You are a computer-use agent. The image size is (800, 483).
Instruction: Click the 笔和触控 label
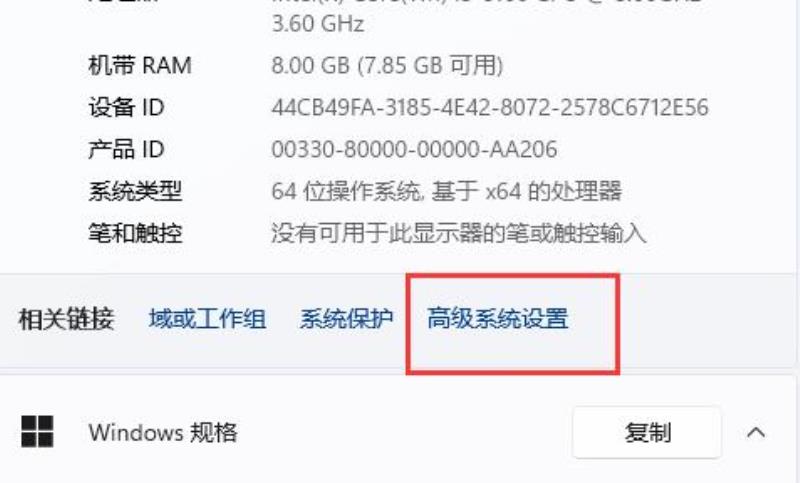point(135,233)
